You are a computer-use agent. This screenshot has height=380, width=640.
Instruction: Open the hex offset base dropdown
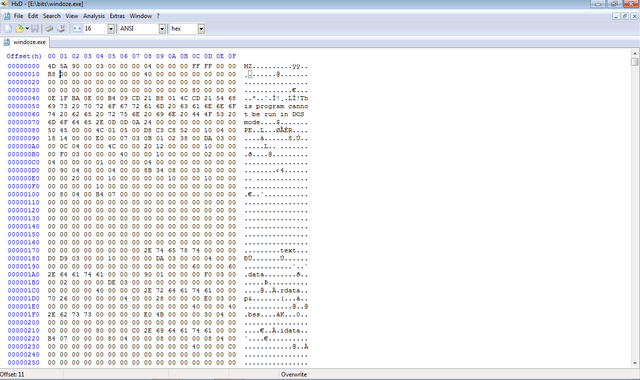click(201, 29)
